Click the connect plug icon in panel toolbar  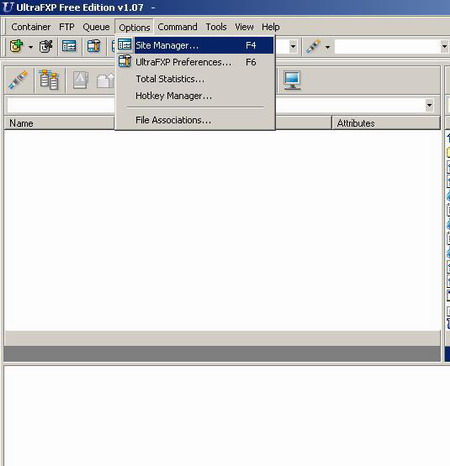pos(18,80)
